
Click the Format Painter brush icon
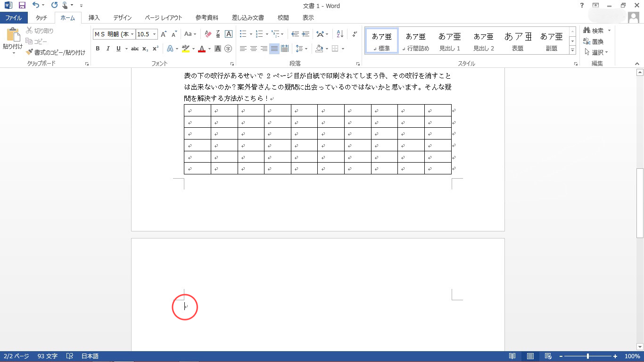coord(30,52)
